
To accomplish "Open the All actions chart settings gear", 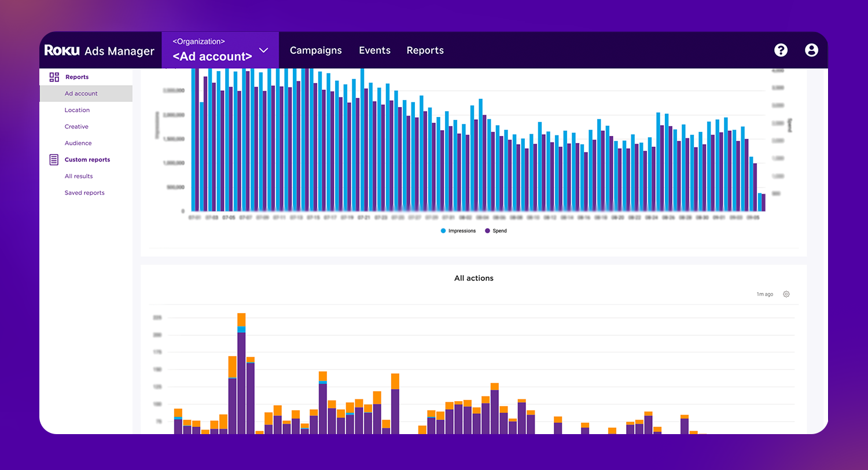I will tap(786, 294).
